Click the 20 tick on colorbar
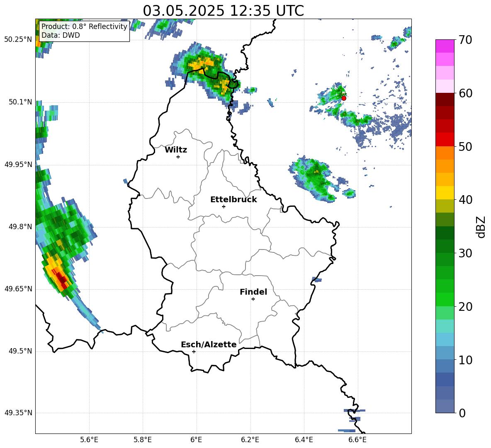 (x=465, y=307)
